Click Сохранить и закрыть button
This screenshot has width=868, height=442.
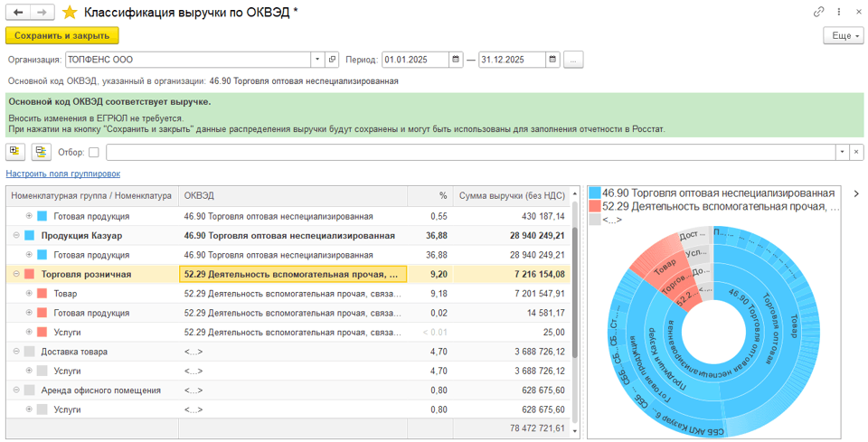point(62,35)
